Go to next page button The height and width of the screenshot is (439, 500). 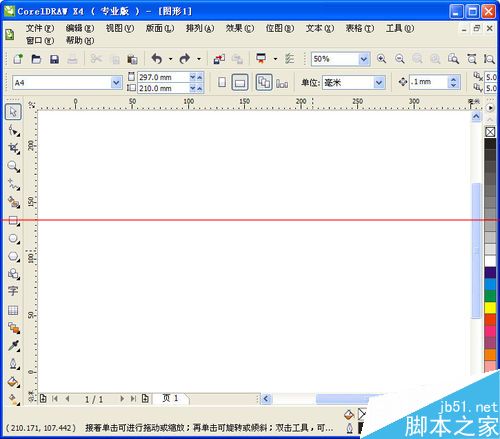122,398
